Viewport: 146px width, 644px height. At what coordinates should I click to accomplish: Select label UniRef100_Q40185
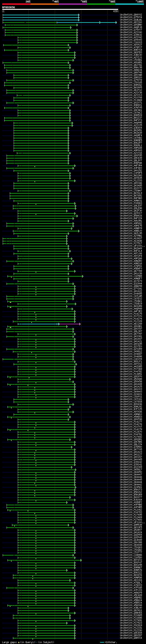pyautogui.click(x=131, y=344)
